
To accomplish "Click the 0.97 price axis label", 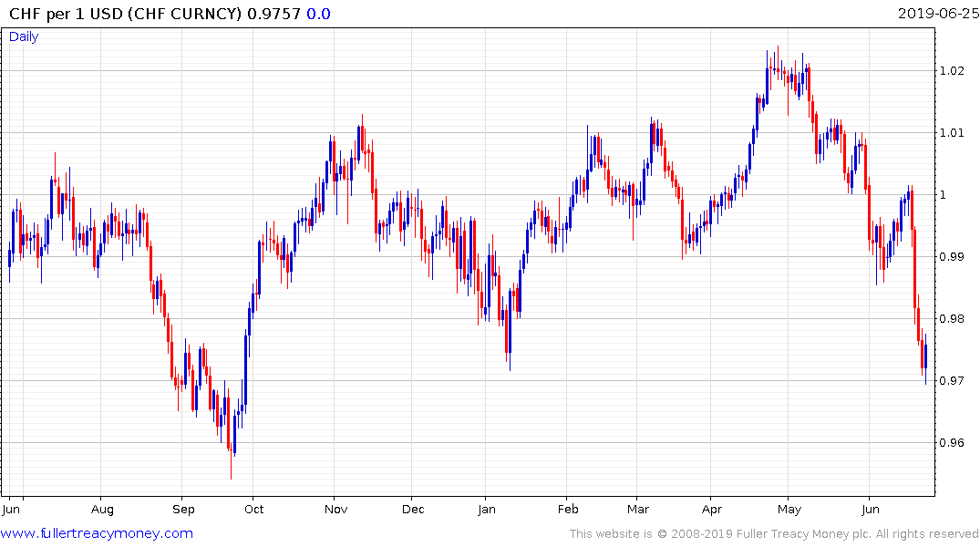I will pyautogui.click(x=952, y=381).
